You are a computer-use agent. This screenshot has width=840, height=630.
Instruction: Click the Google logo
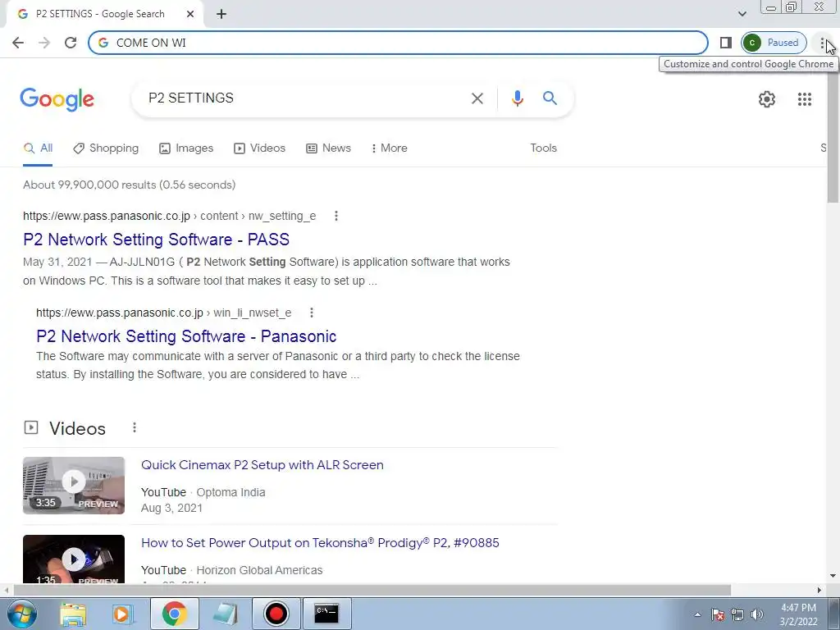click(57, 99)
